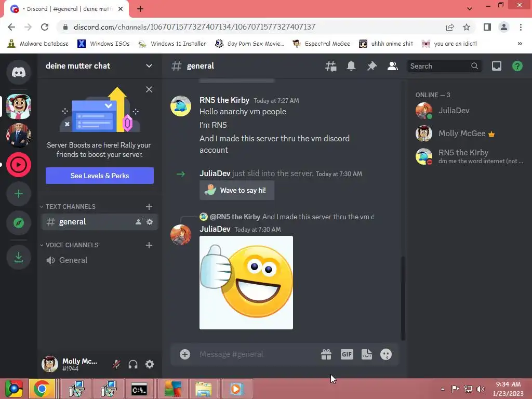Collapse the VOICE CHANNELS category
The image size is (532, 399).
pos(69,245)
